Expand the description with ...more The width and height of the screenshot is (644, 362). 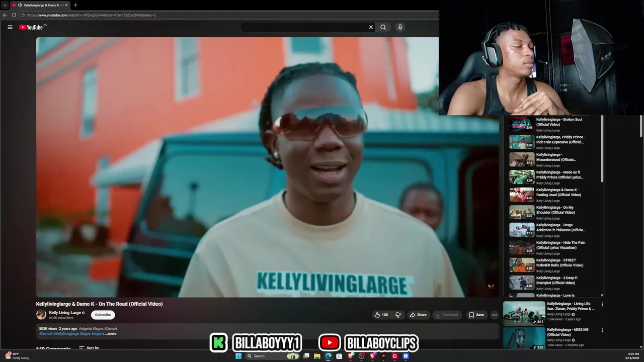point(111,333)
